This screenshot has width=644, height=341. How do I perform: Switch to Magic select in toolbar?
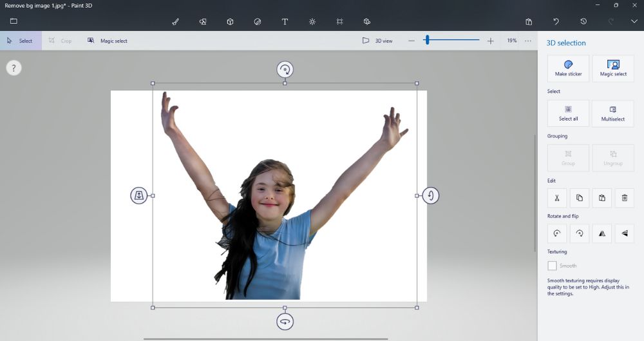pos(108,41)
